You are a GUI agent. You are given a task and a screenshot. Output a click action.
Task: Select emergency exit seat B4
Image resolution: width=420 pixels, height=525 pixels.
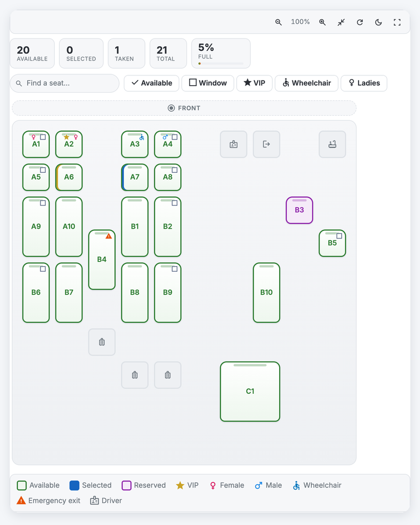coord(102,259)
